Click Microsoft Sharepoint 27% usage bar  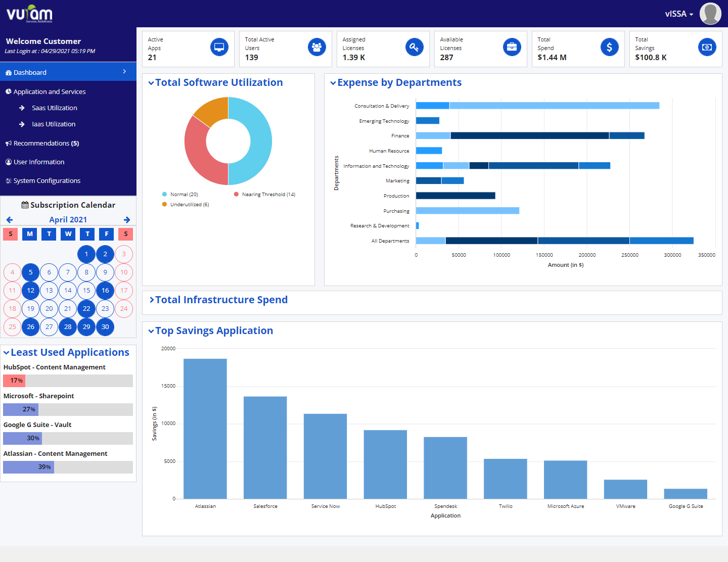click(68, 409)
